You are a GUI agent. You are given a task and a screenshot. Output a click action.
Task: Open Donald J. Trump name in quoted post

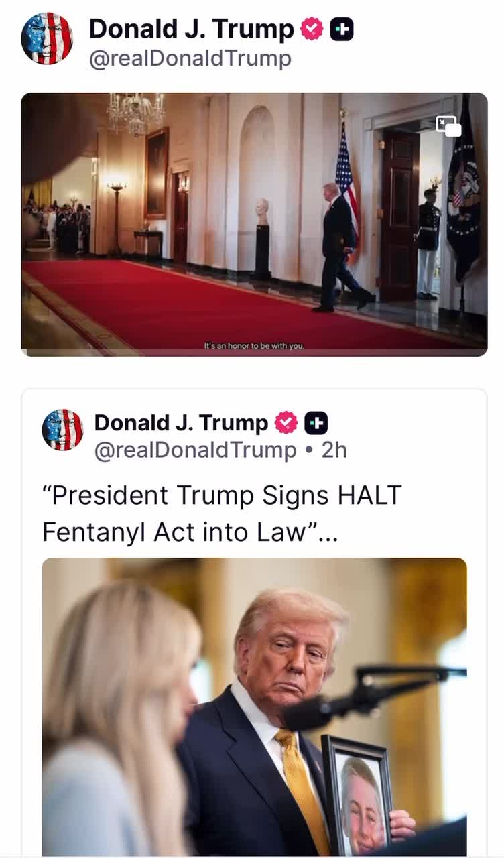pyautogui.click(x=181, y=423)
